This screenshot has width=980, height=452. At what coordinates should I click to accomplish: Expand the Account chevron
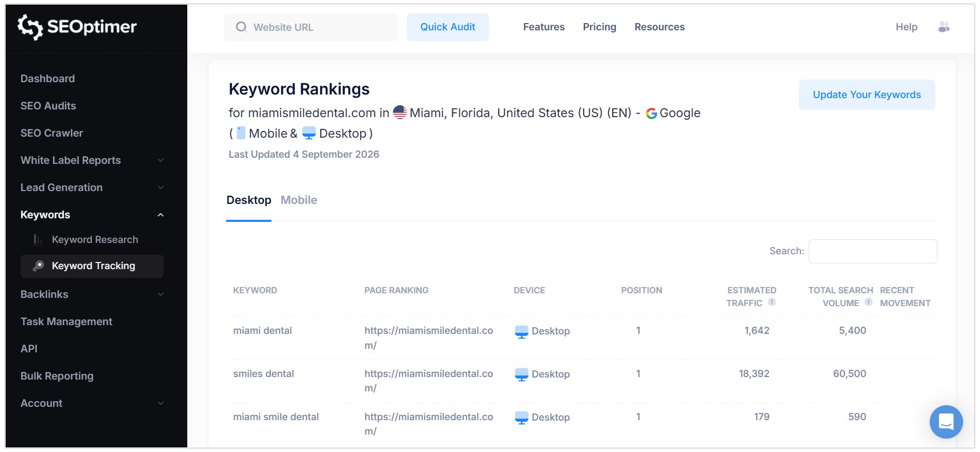point(161,403)
